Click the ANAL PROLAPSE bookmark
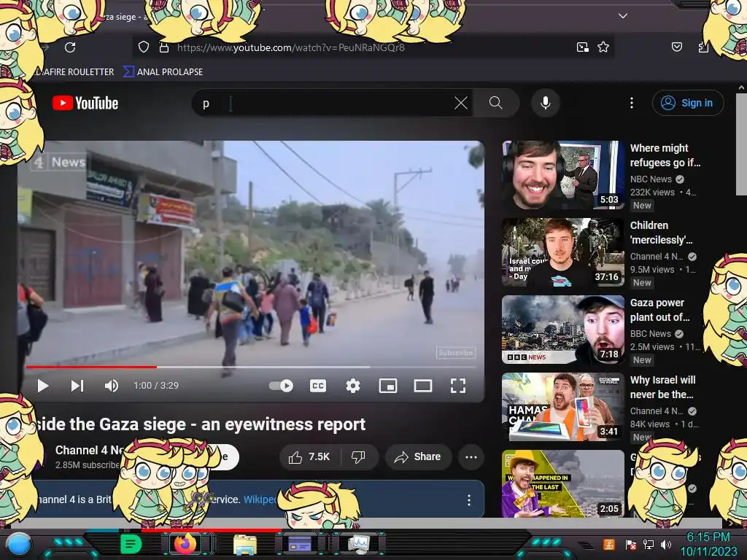747x560 pixels. pyautogui.click(x=163, y=72)
